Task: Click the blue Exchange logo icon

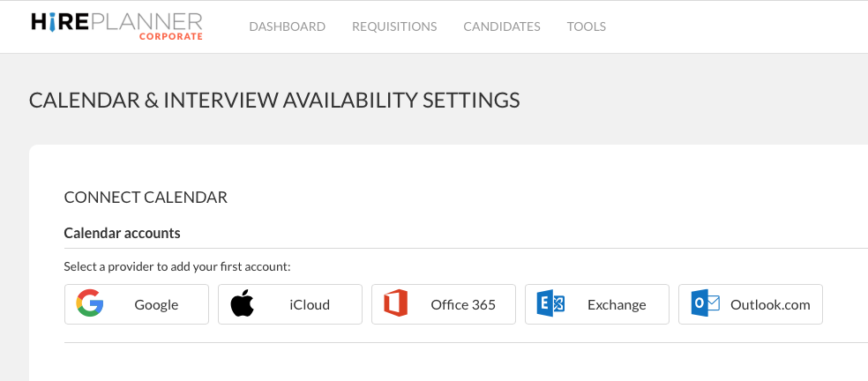Action: coord(550,304)
